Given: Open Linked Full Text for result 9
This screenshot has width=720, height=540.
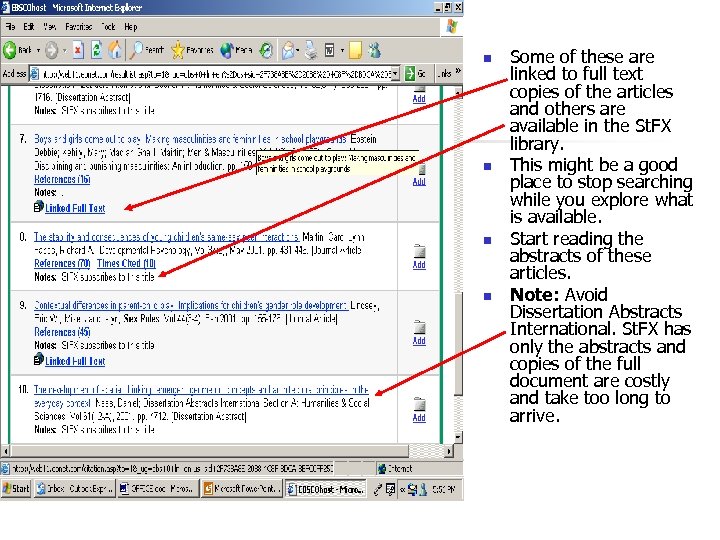Looking at the screenshot, I should [75, 361].
